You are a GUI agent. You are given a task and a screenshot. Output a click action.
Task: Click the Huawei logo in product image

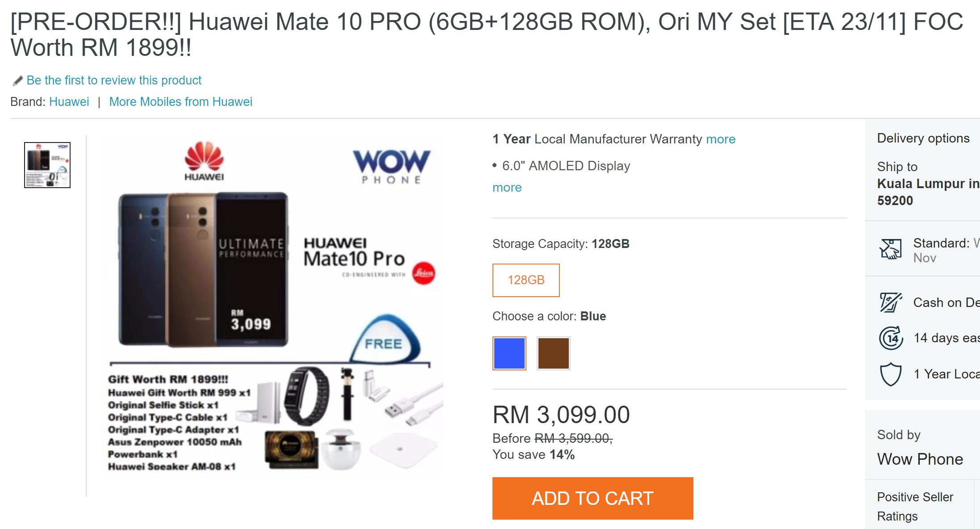204,161
